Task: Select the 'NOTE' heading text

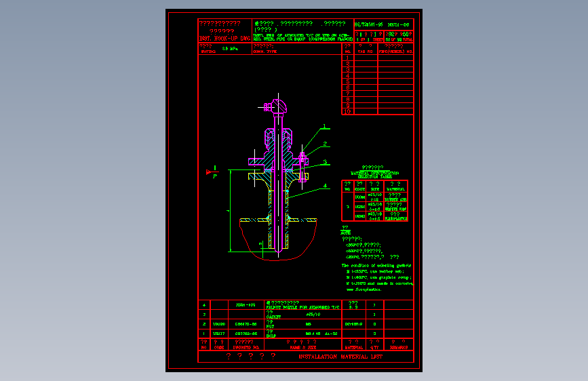Action: 346,233
